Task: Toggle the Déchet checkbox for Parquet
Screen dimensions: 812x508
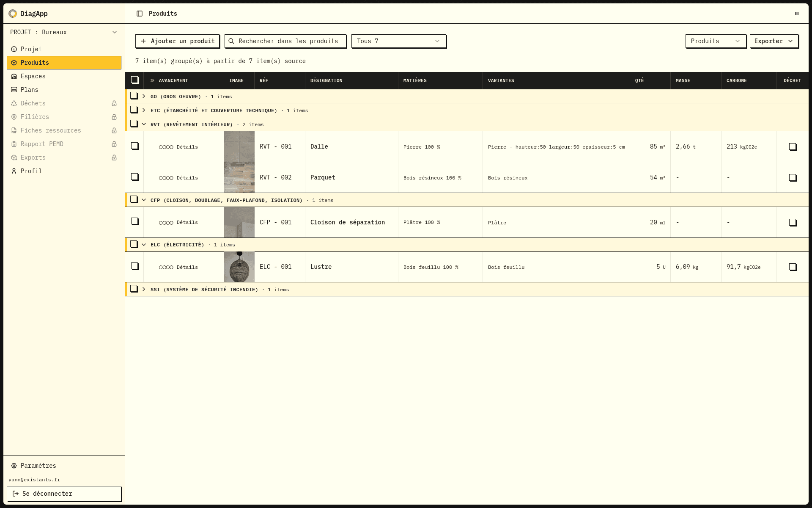Action: 793,178
